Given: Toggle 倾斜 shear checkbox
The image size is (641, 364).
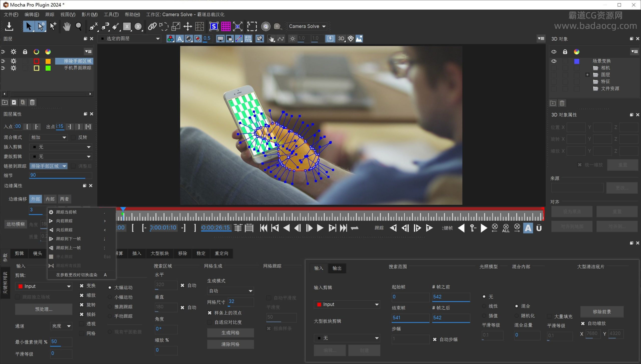Looking at the screenshot, I should tap(81, 314).
